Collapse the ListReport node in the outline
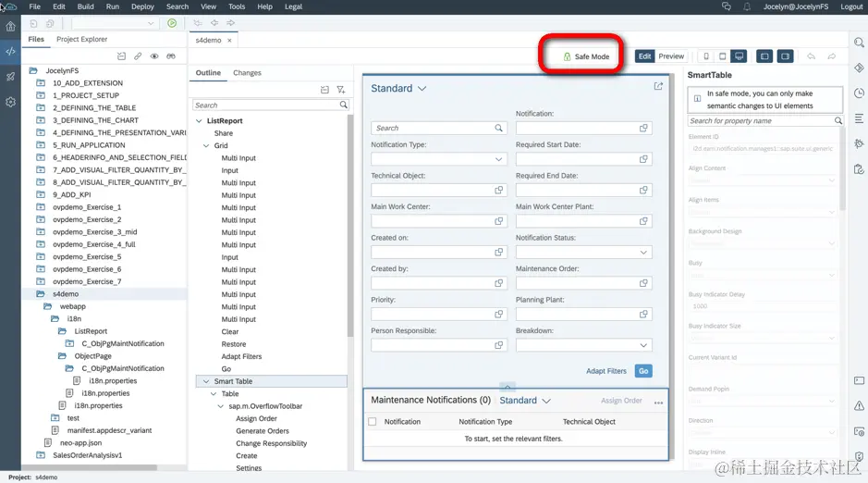 pyautogui.click(x=199, y=120)
